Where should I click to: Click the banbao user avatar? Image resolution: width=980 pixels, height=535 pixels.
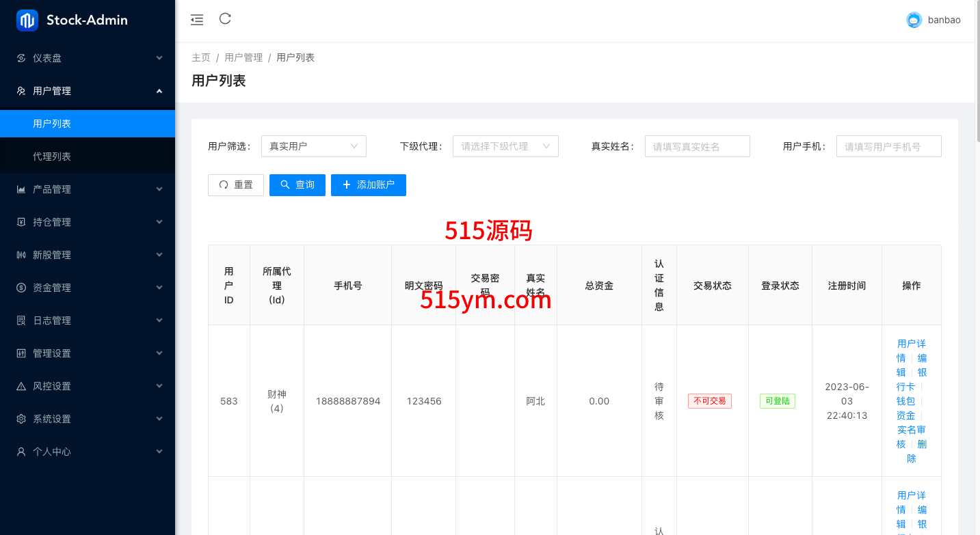click(x=914, y=20)
